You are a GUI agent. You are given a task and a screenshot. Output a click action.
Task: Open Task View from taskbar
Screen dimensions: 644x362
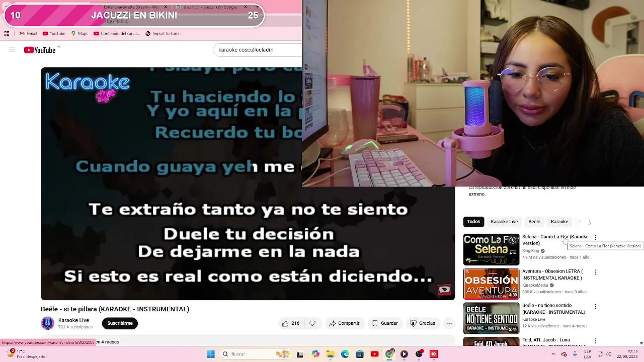point(300,354)
